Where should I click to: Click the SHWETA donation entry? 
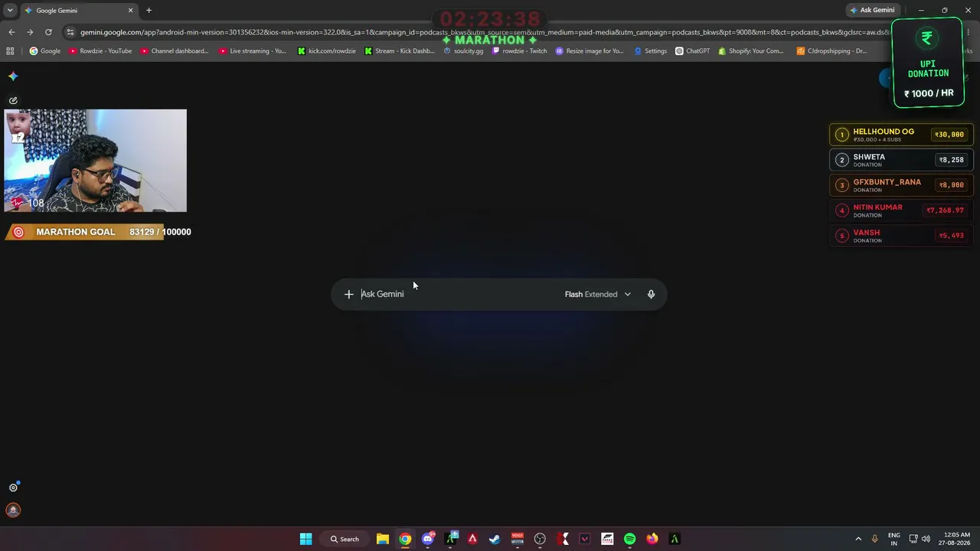tap(901, 160)
